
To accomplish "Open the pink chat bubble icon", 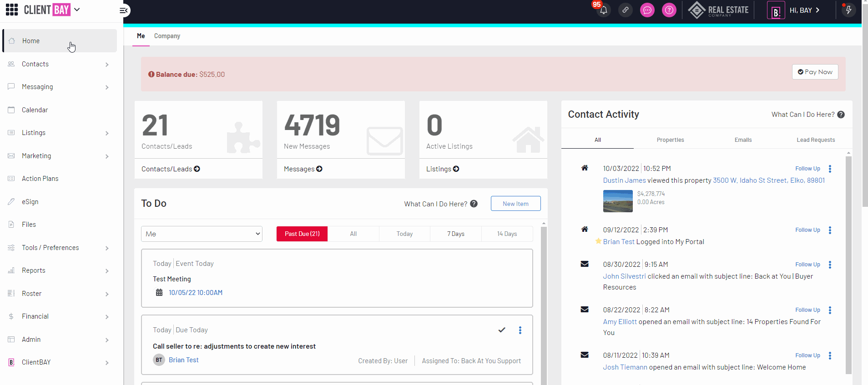I will pos(647,10).
